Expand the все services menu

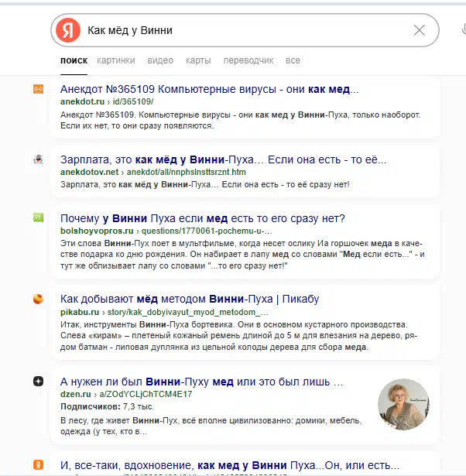(293, 60)
